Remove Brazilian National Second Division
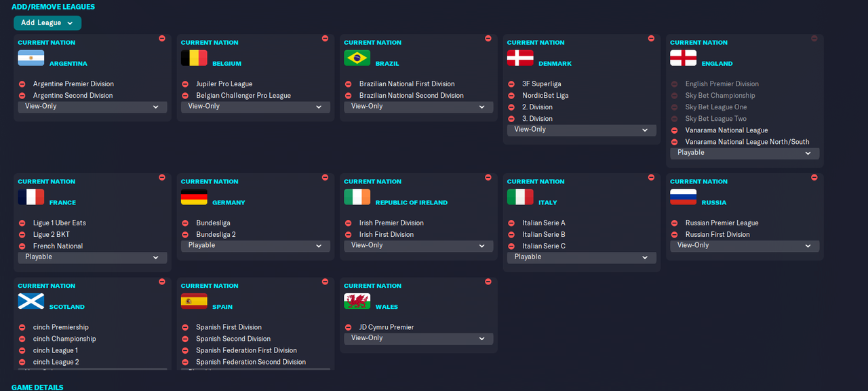This screenshot has height=391, width=868. pos(349,96)
